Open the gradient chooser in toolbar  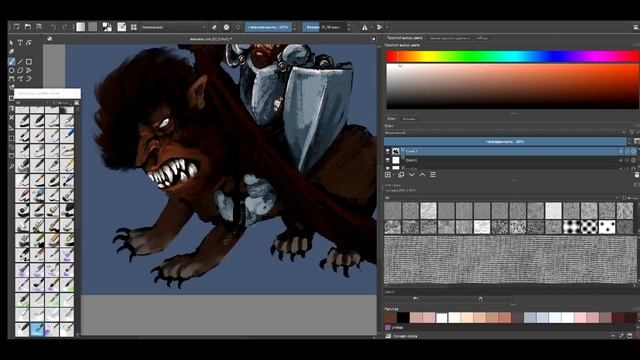[81, 27]
